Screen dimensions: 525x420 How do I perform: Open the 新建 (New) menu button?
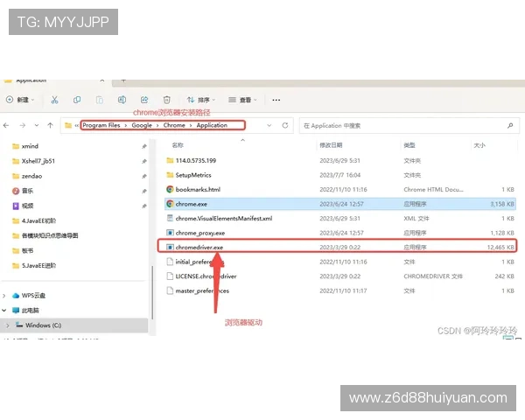coord(20,100)
